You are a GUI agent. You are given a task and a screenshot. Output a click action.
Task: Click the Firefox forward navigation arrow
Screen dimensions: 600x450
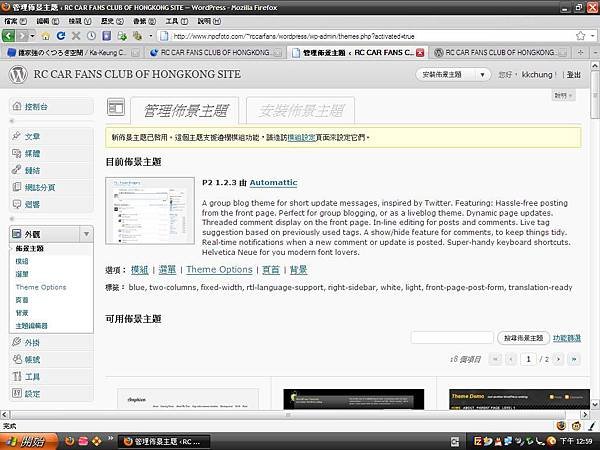pos(22,36)
